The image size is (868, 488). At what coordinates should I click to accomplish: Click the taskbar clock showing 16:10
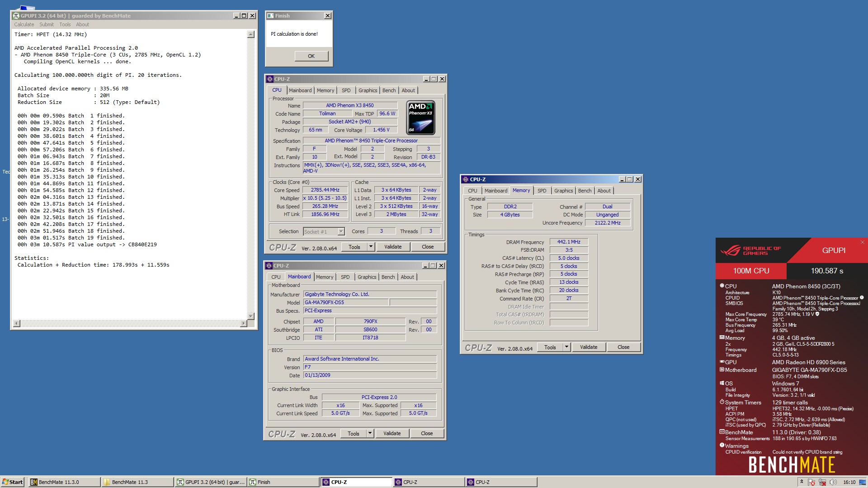point(849,482)
